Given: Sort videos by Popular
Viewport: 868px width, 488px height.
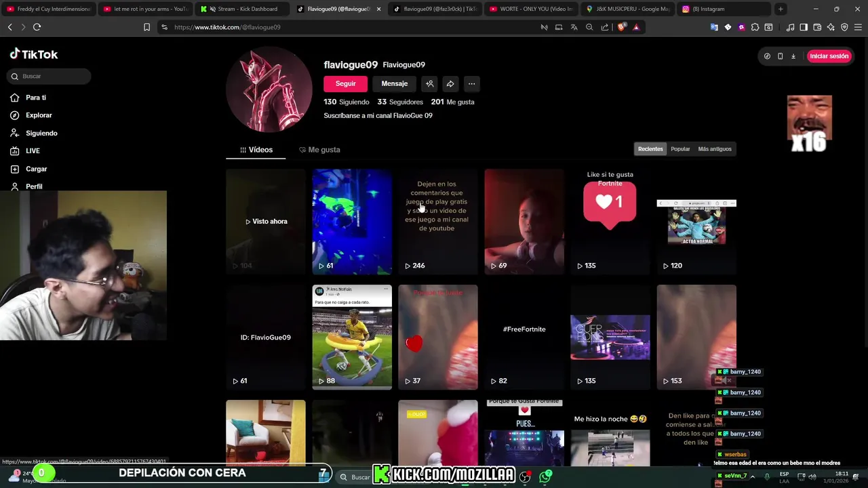Looking at the screenshot, I should point(680,149).
